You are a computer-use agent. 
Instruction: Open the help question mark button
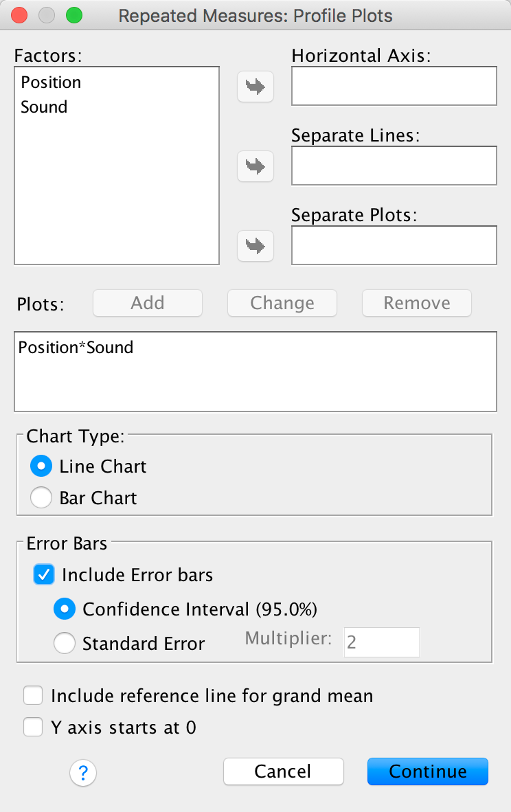83,774
